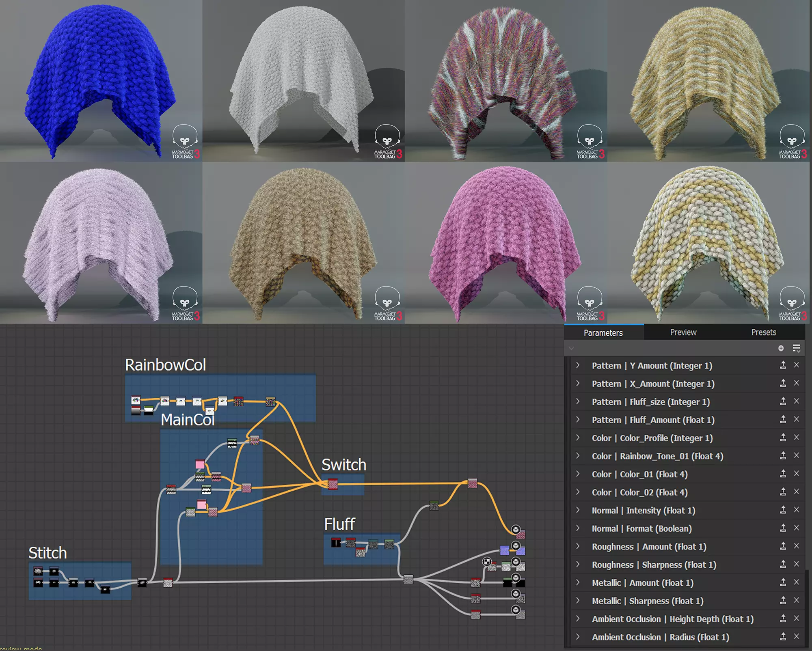This screenshot has height=651, width=812.
Task: Remove the Color_Profile parameter with X
Action: click(797, 437)
